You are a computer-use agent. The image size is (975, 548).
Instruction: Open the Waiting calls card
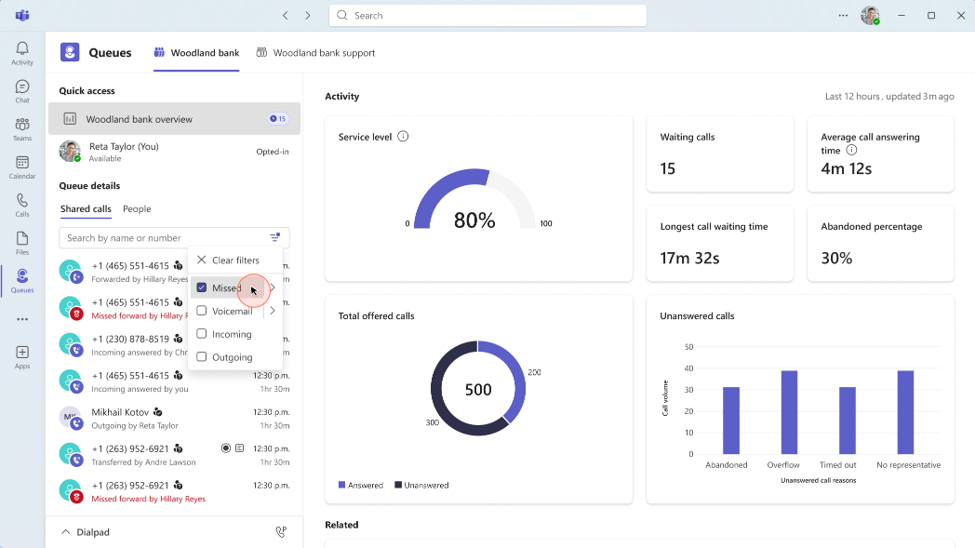click(x=720, y=154)
